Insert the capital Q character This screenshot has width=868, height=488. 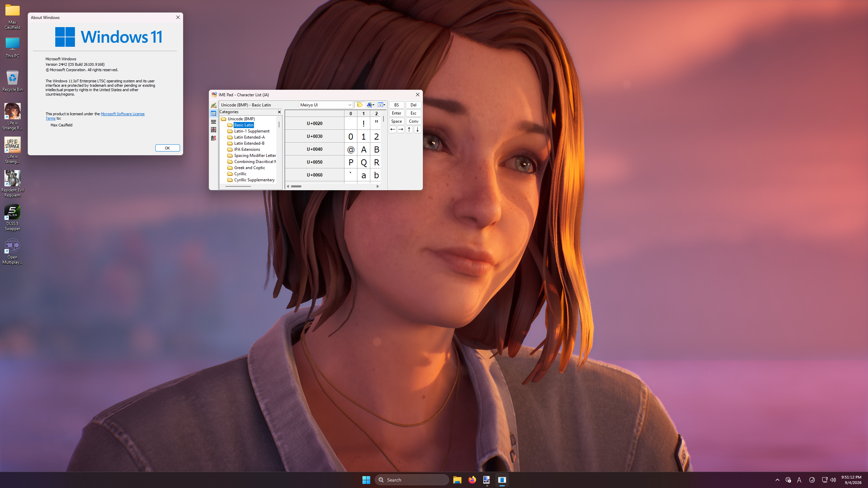(x=363, y=162)
